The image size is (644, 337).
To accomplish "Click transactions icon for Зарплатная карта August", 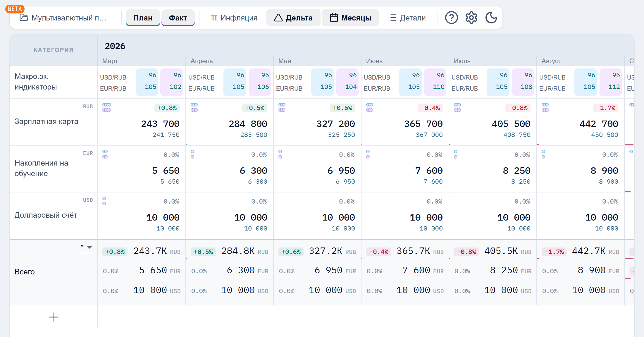I will tap(545, 107).
